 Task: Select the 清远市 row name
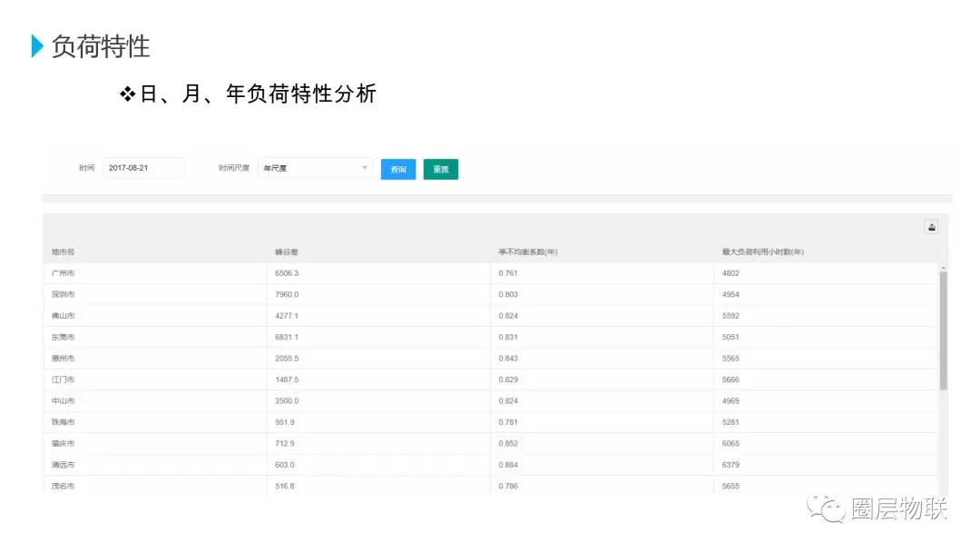click(63, 465)
